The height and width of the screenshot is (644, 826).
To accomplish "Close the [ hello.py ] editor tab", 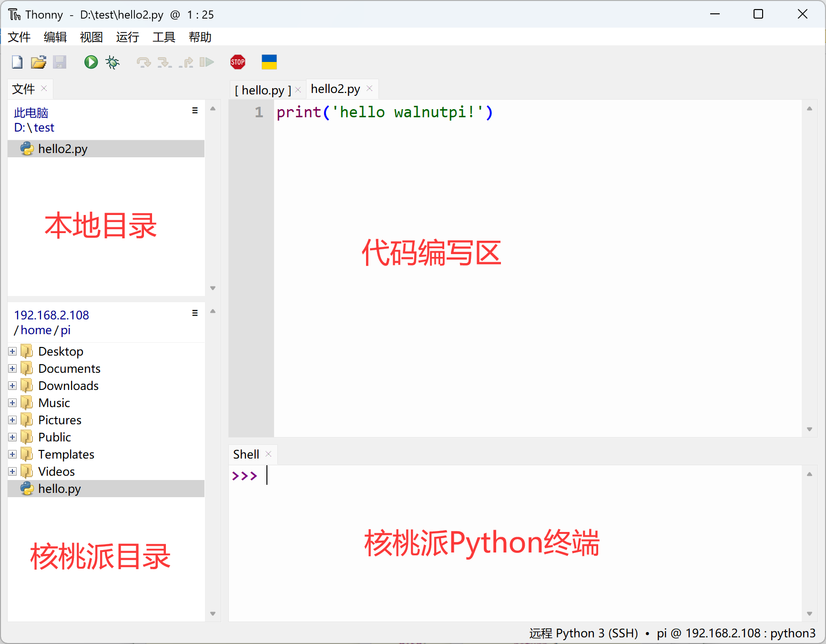I will coord(298,90).
